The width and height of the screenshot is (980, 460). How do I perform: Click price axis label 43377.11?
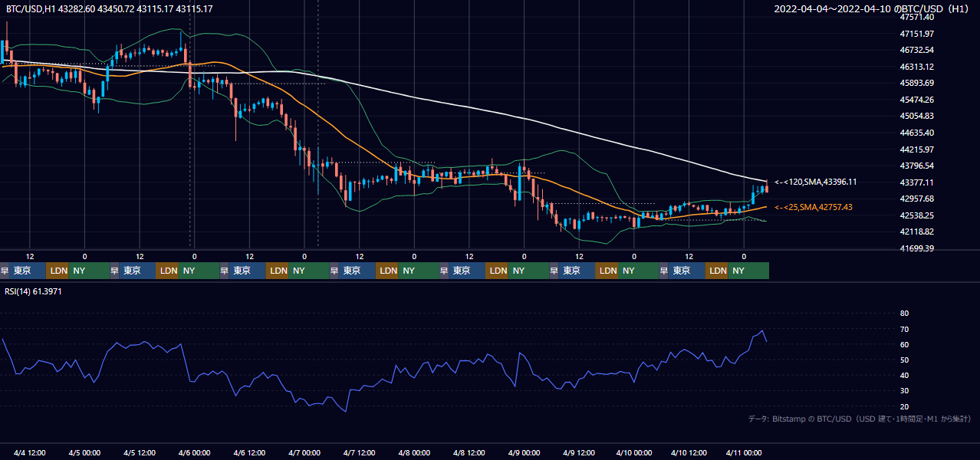pyautogui.click(x=917, y=182)
